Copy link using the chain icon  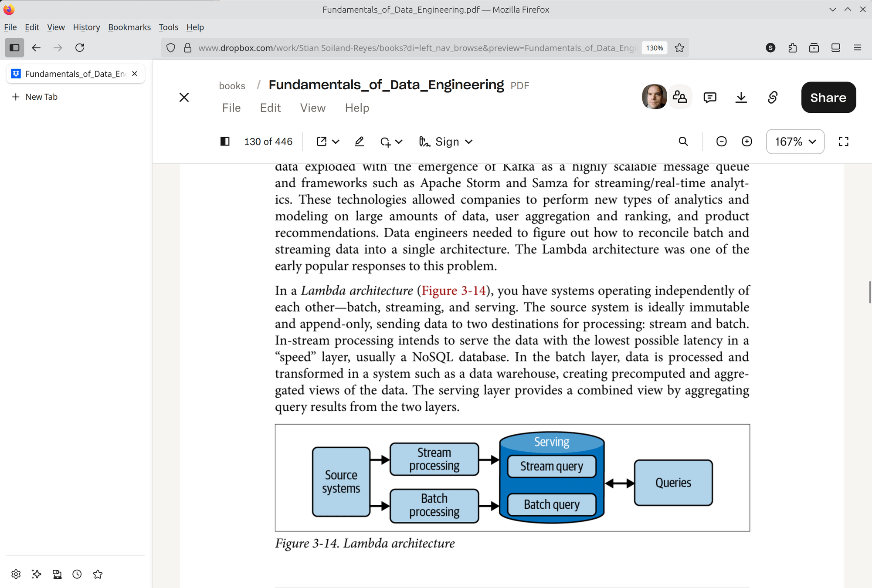[773, 98]
